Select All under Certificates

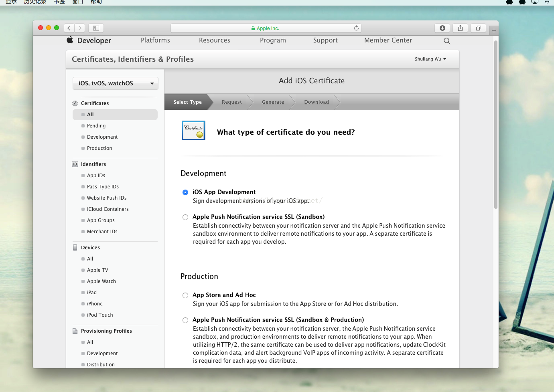(x=115, y=115)
